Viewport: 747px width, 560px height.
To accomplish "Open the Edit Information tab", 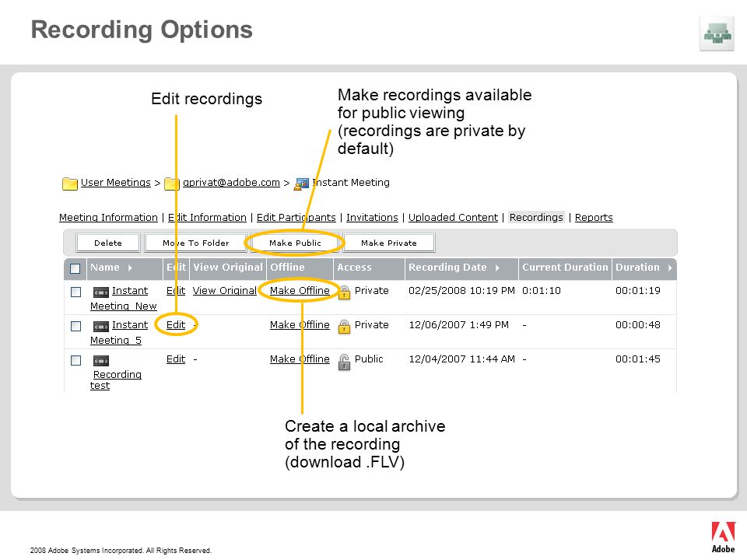I will (207, 218).
